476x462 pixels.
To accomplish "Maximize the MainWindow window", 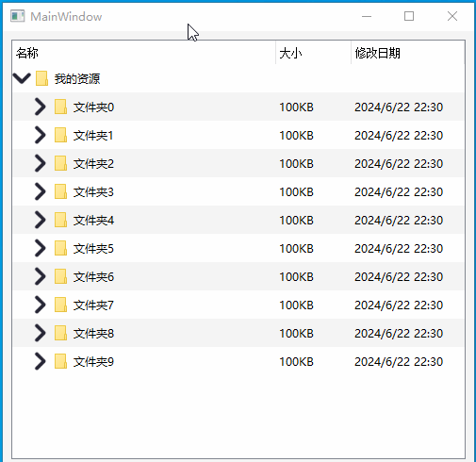I will [409, 16].
